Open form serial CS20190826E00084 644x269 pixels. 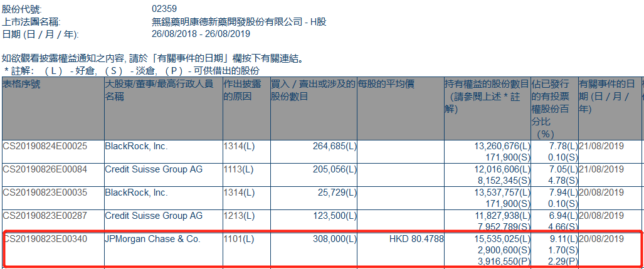point(45,169)
